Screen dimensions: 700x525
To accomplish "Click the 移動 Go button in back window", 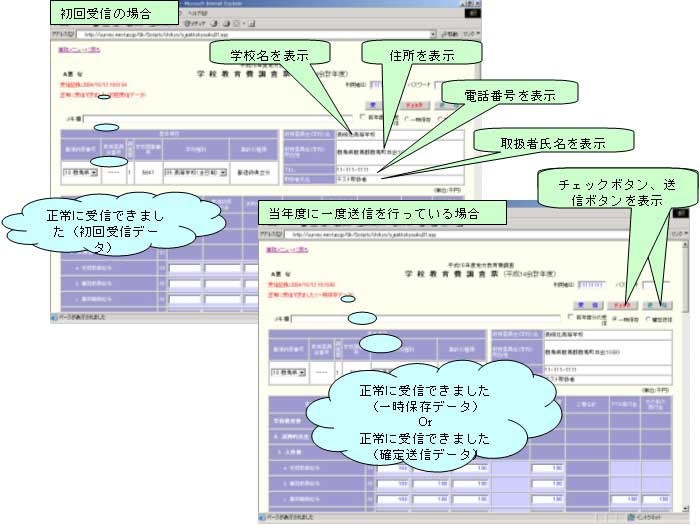I will (x=450, y=34).
